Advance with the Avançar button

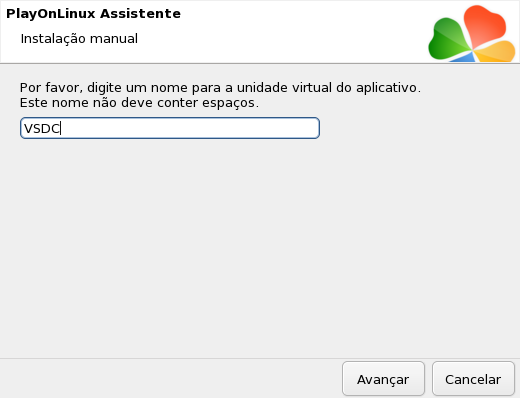(383, 379)
